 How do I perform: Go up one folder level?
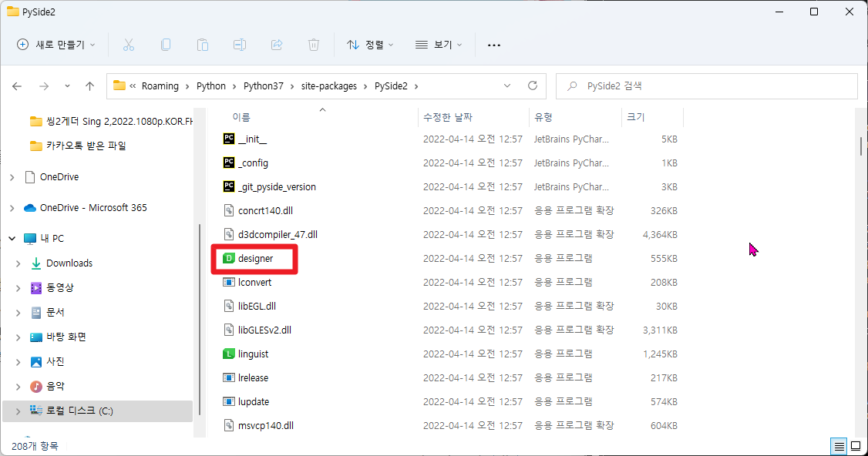(89, 86)
